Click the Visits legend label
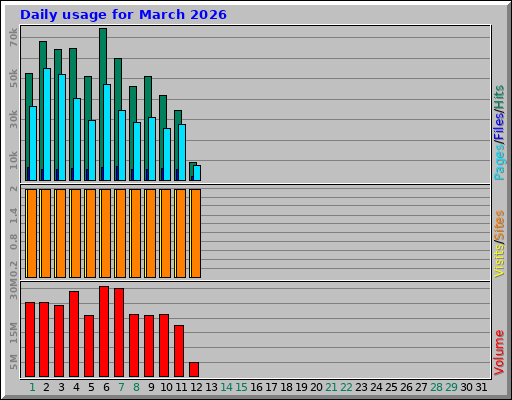 (499, 261)
